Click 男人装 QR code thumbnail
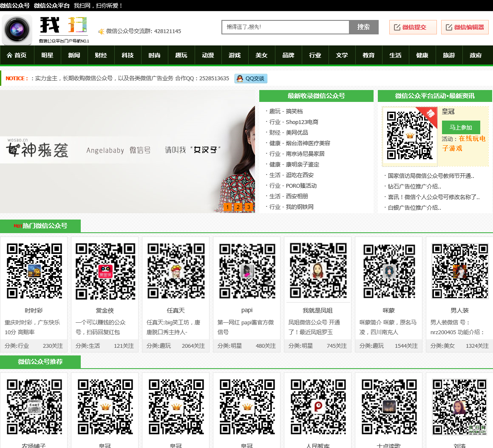Viewport: 493px width, 448px height. point(460,270)
